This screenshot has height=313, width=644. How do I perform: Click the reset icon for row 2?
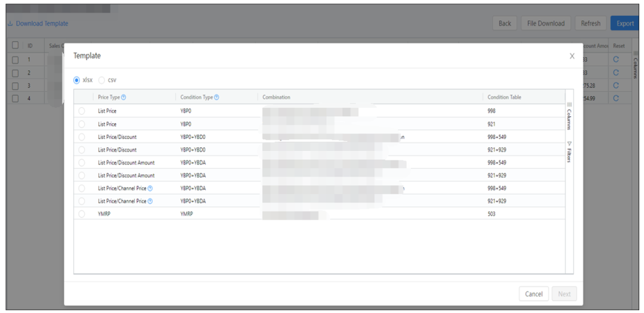[x=615, y=73]
